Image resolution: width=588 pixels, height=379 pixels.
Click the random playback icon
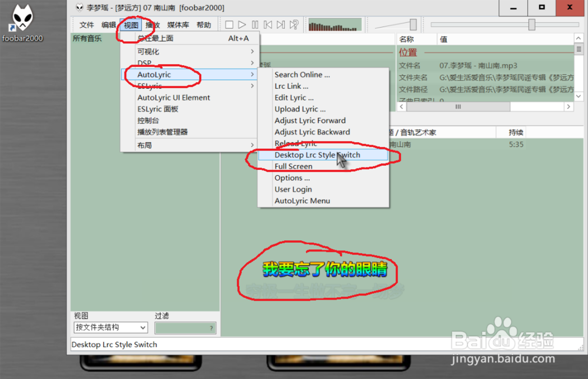tap(293, 25)
